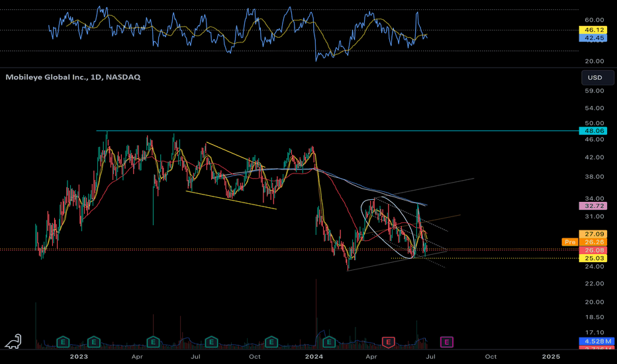Select the lower yellow descending trendline
Screen dimensions: 617x364
(x=231, y=200)
